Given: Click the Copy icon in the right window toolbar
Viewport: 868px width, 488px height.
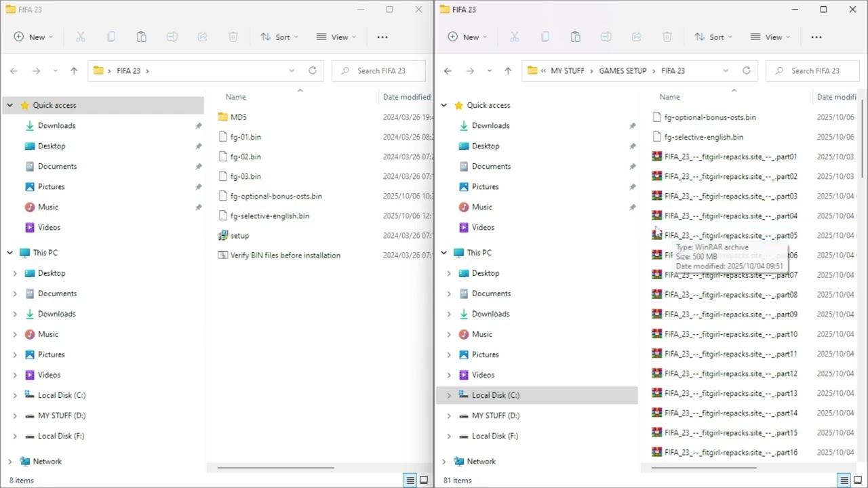Looking at the screenshot, I should click(x=545, y=37).
